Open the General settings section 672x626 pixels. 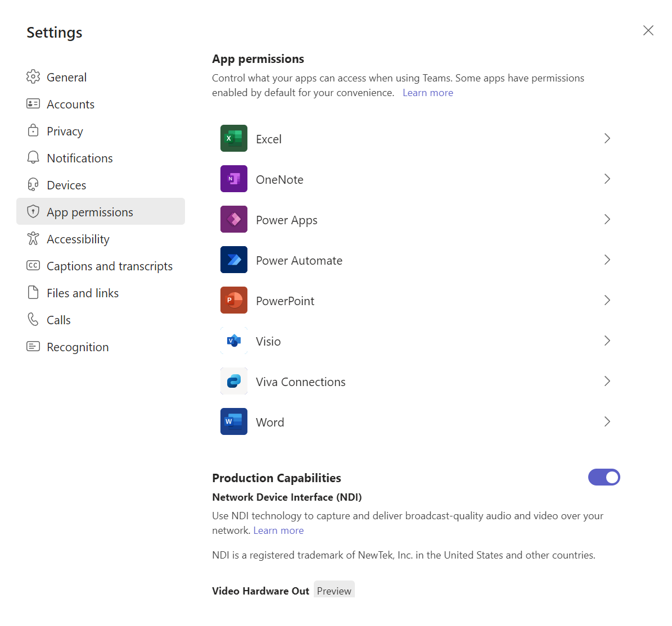[x=66, y=77]
